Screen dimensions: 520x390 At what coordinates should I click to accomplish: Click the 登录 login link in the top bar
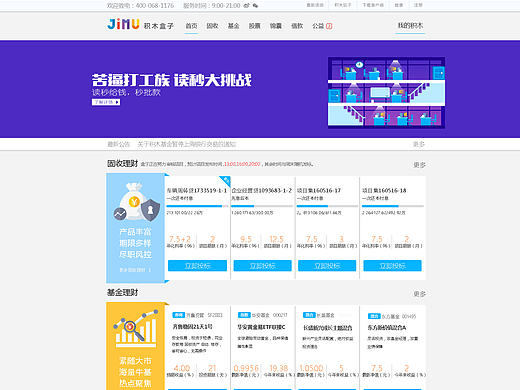coord(399,5)
